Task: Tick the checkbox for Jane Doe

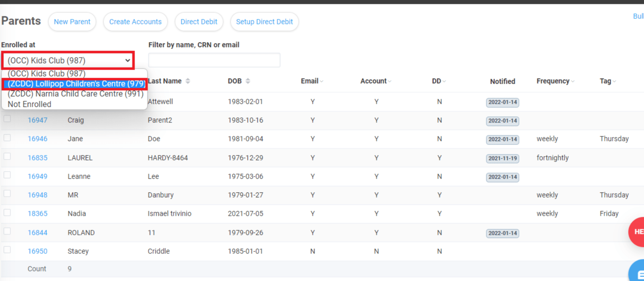Action: [7, 138]
